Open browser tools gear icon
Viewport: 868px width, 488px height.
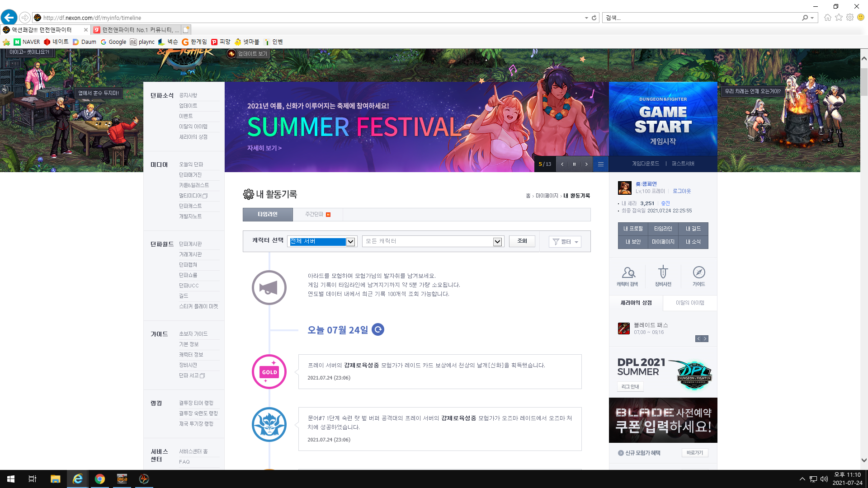point(850,18)
